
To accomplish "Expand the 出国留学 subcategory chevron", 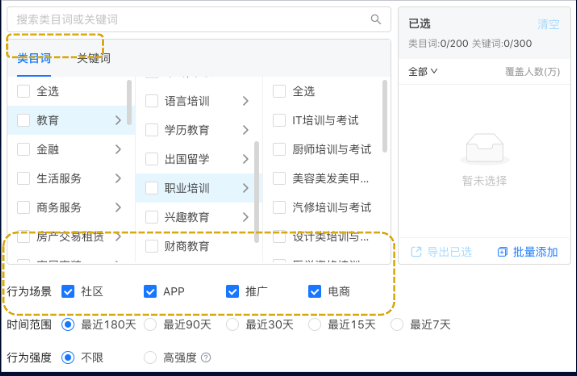I will click(x=246, y=159).
